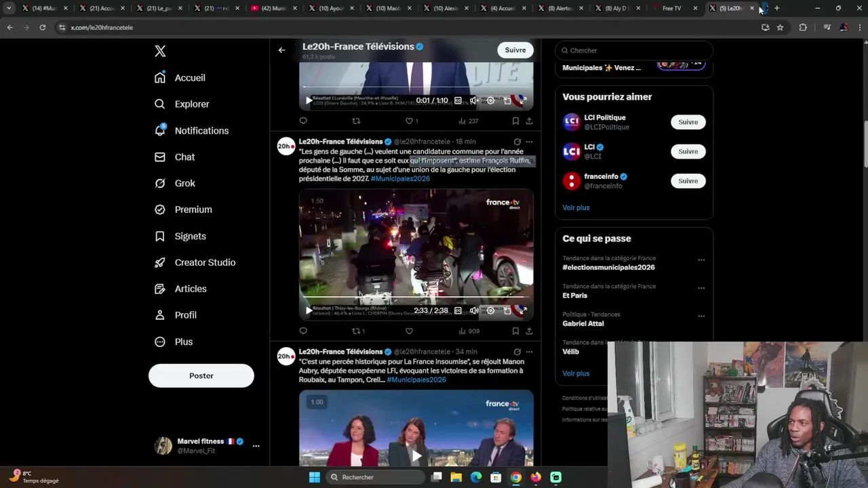Like the post with 1 like
Viewport: 868px width, 488px height.
click(412, 121)
